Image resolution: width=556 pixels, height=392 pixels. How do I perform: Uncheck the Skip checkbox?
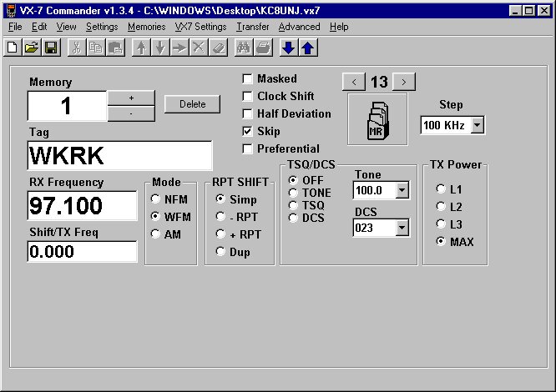[248, 132]
